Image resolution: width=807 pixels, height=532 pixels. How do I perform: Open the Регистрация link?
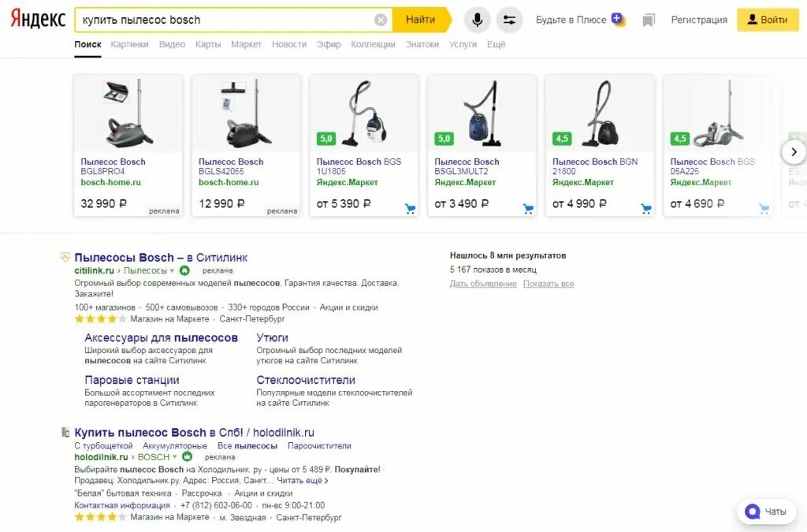(x=699, y=20)
